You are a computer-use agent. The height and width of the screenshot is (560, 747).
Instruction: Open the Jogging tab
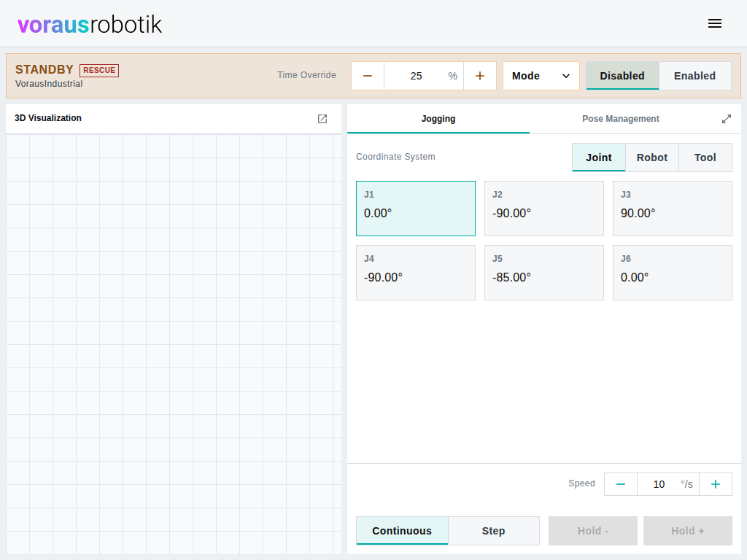pos(438,119)
